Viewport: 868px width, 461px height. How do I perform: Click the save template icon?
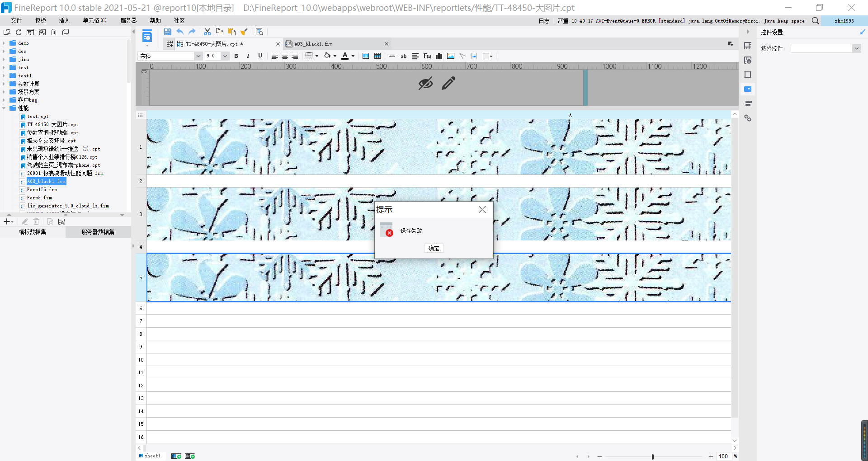pyautogui.click(x=167, y=32)
